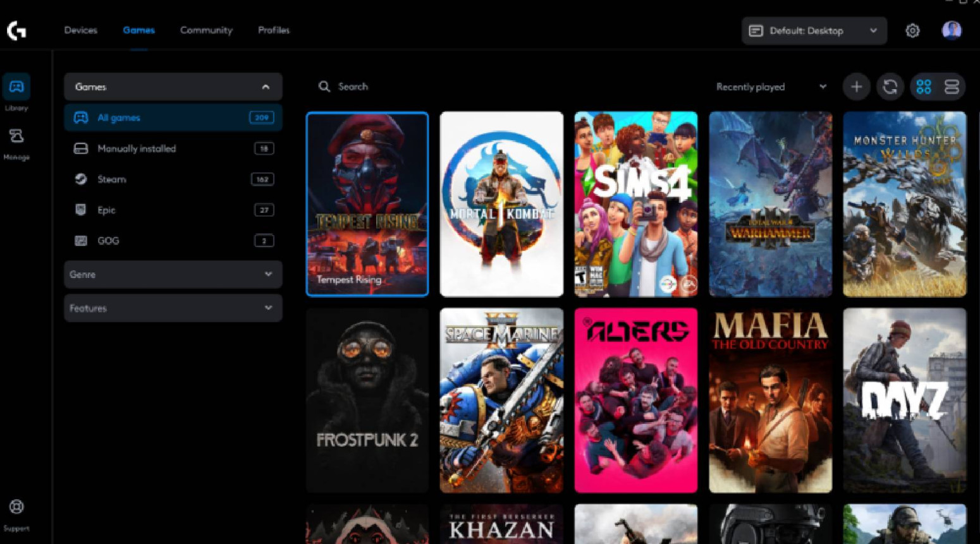Switch to list view layout
The width and height of the screenshot is (980, 544).
tap(952, 87)
